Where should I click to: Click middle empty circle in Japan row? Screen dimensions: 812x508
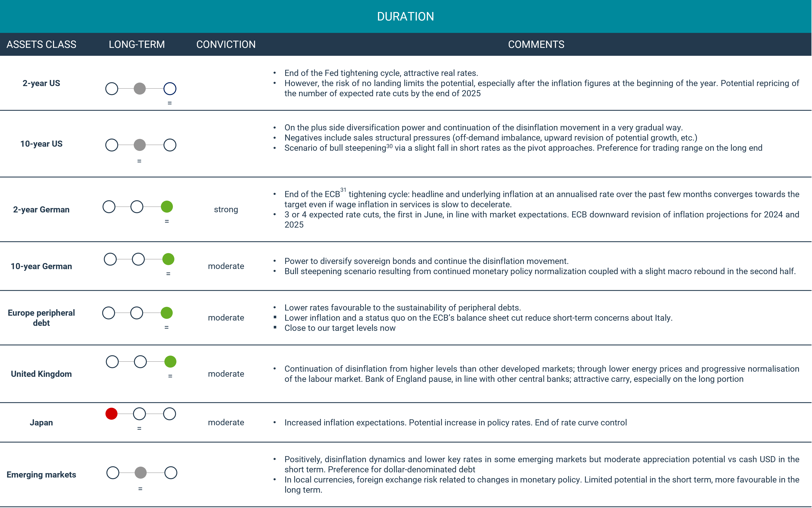pyautogui.click(x=139, y=414)
